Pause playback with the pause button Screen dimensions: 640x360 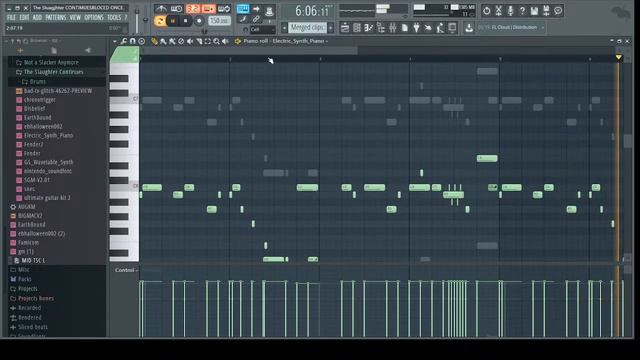click(173, 20)
